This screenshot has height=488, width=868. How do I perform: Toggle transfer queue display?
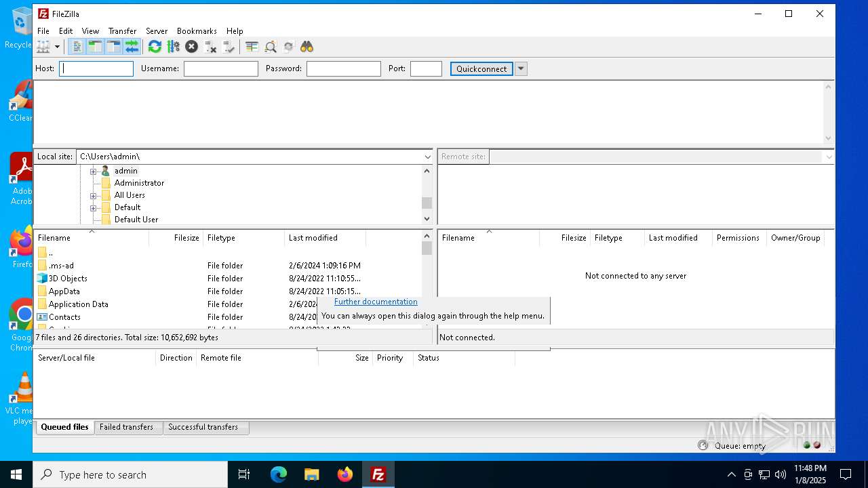[x=132, y=47]
